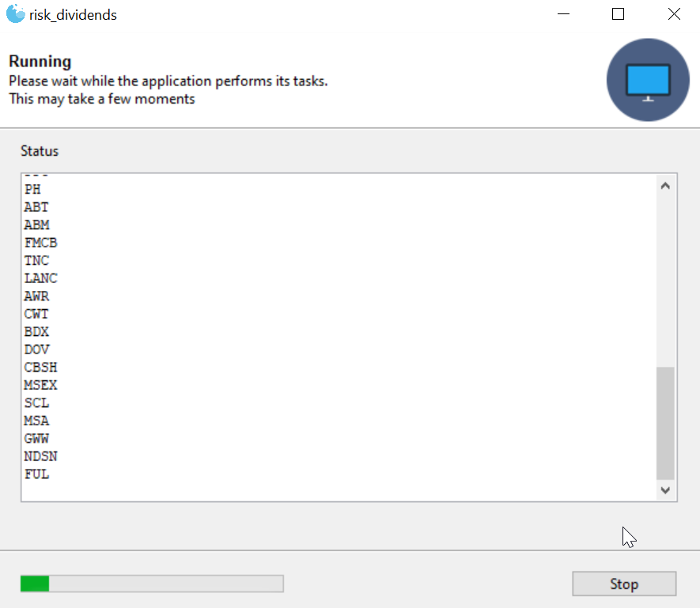Select the last log entry FUL
The width and height of the screenshot is (700, 608).
pyautogui.click(x=37, y=474)
